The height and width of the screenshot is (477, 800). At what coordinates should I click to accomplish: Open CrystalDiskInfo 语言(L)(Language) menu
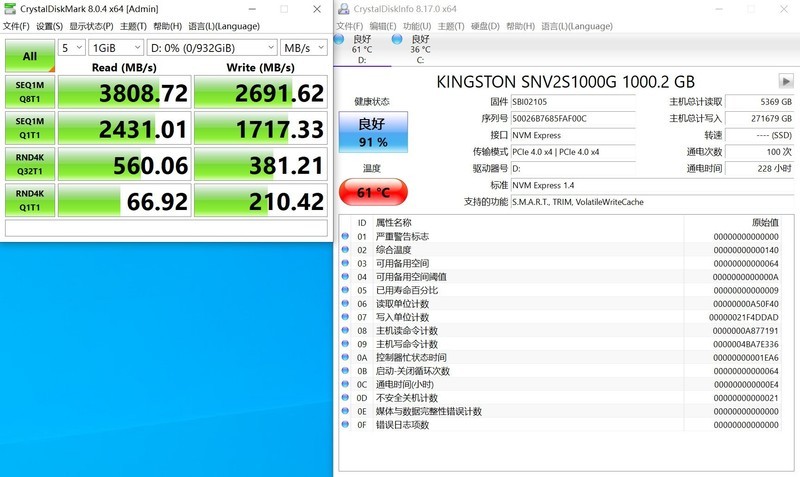[577, 26]
